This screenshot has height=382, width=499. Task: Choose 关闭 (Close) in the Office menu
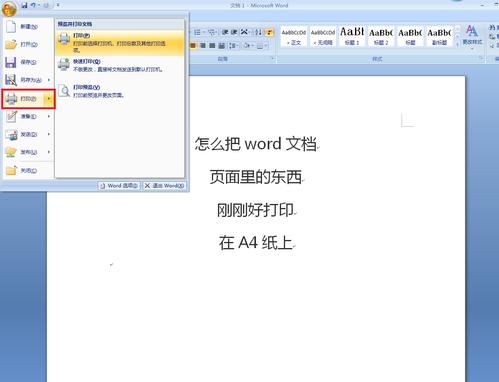[28, 170]
